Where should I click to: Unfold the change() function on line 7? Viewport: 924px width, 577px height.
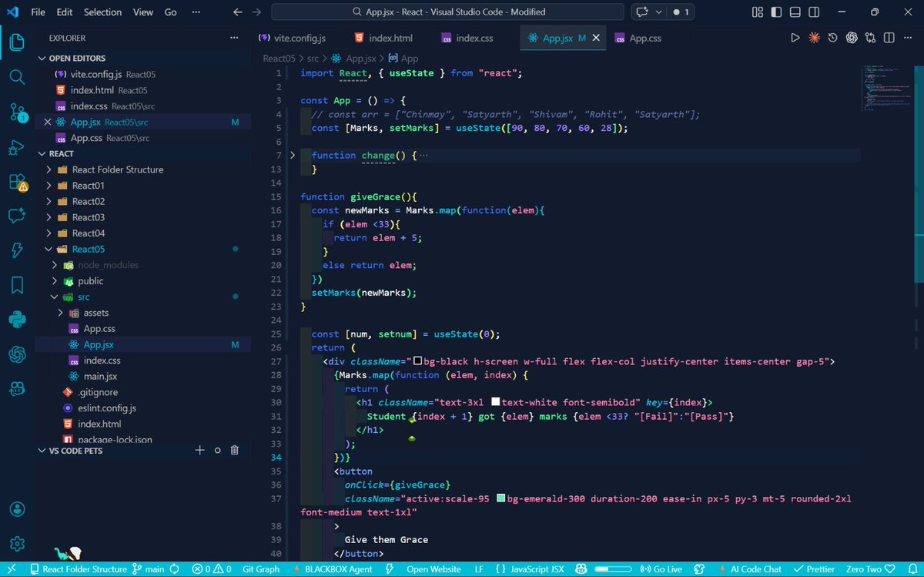(x=293, y=156)
